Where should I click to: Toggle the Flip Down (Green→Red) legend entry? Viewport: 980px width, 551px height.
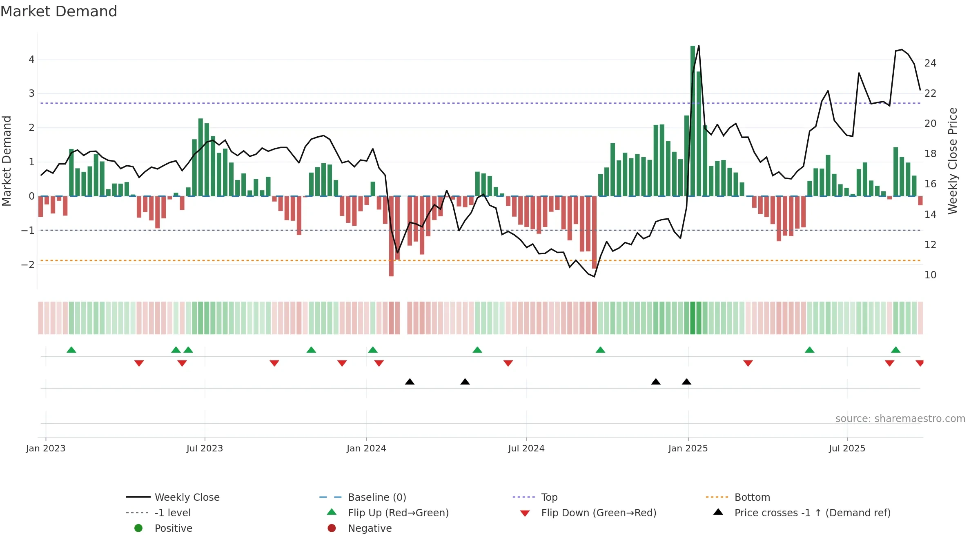[588, 513]
